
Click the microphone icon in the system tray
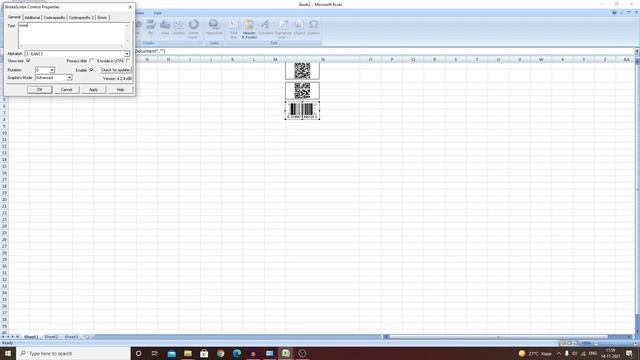click(567, 353)
